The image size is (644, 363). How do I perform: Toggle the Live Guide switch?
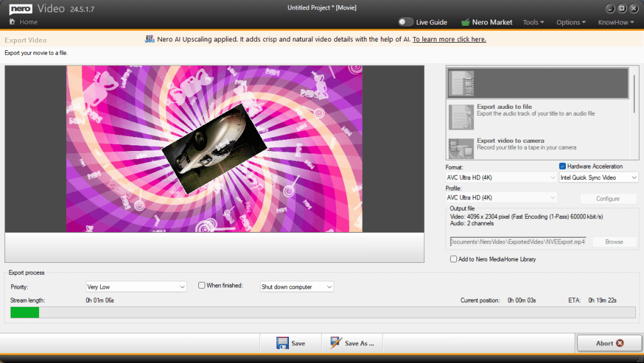(x=405, y=22)
